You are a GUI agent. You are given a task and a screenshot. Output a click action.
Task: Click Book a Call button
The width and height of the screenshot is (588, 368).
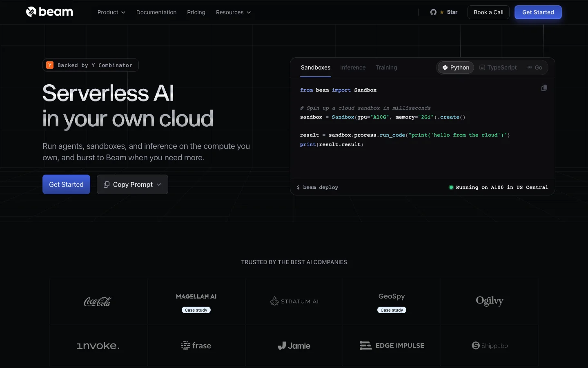(488, 12)
